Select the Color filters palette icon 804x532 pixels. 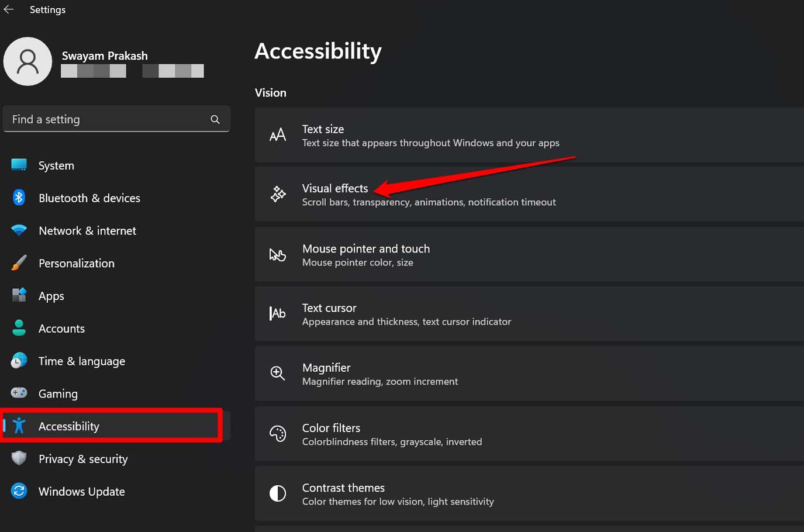(x=277, y=434)
